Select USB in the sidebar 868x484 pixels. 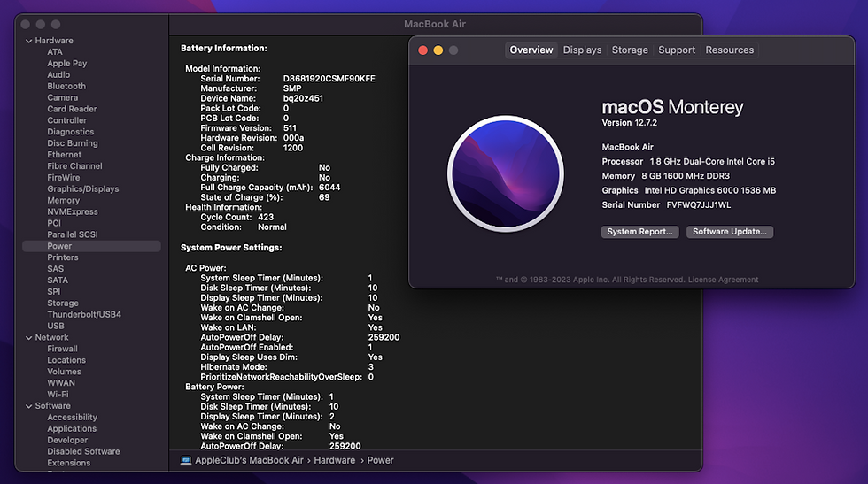pyautogui.click(x=55, y=326)
